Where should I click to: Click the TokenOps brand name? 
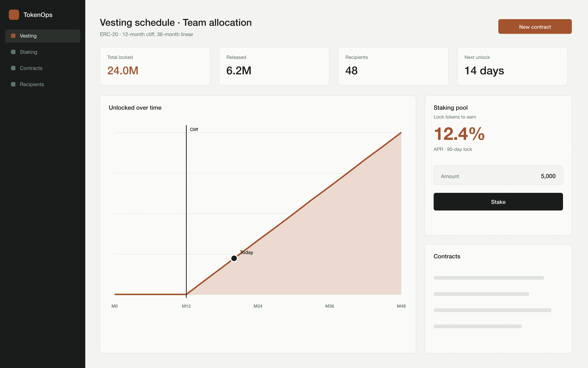pos(38,15)
